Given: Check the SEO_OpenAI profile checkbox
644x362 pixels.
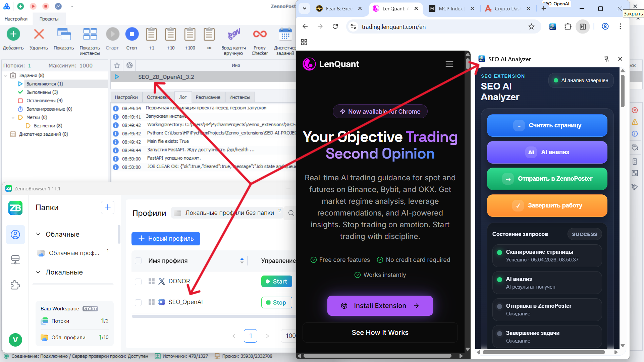Looking at the screenshot, I should pyautogui.click(x=138, y=302).
